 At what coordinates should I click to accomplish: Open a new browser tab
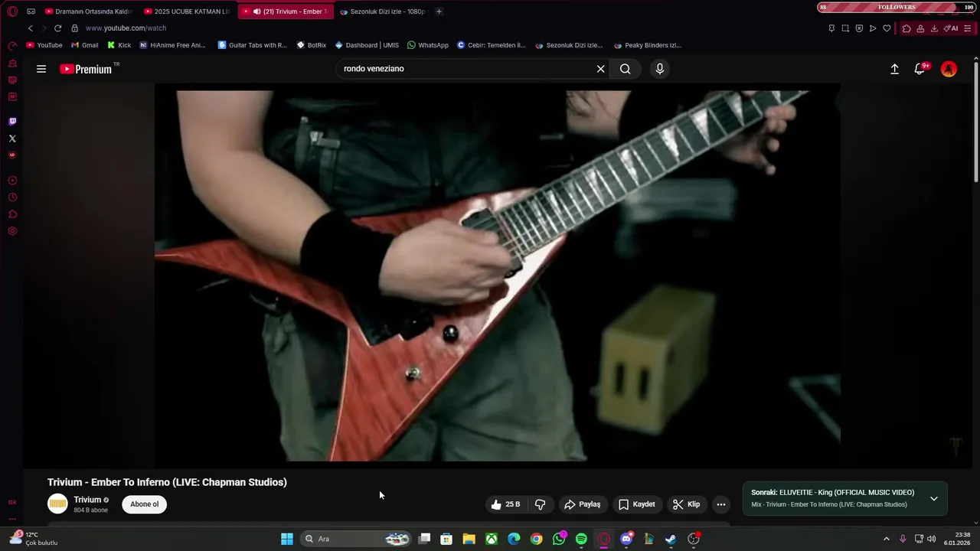click(x=439, y=11)
